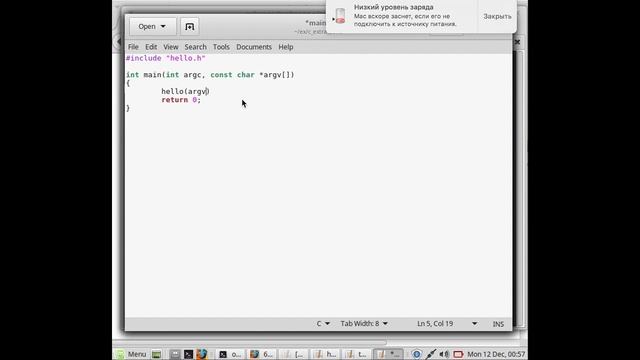Click the int main function declaration line
640x360 pixels.
point(210,75)
